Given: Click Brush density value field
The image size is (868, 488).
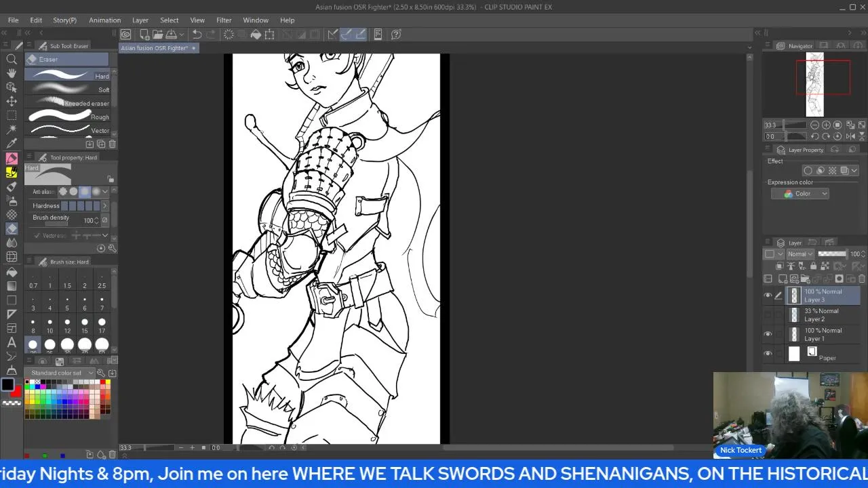Looking at the screenshot, I should (88, 220).
